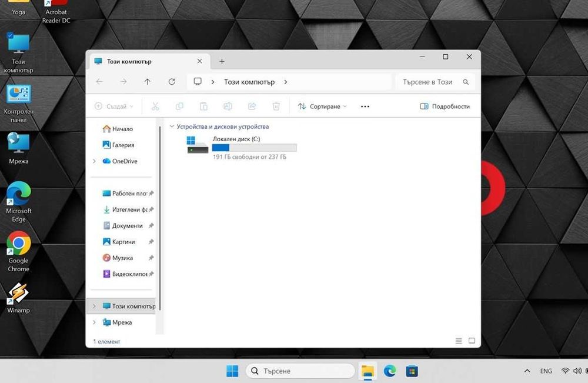Click the 1 елемент status text

pyautogui.click(x=106, y=341)
